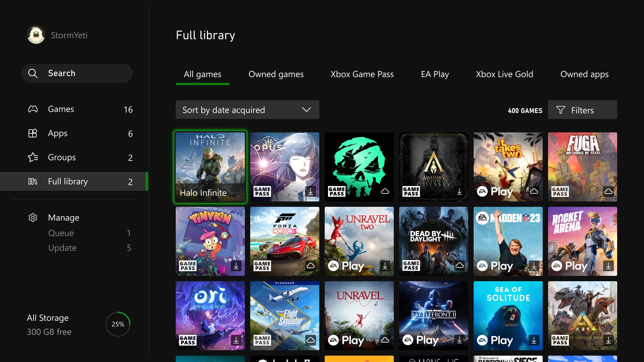The image size is (644, 362).
Task: Click Owned apps tab in the library
Action: 584,74
